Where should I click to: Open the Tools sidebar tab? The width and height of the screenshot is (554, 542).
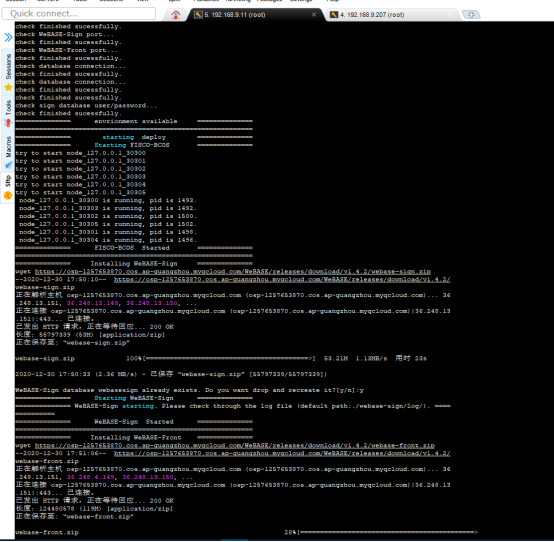8,114
